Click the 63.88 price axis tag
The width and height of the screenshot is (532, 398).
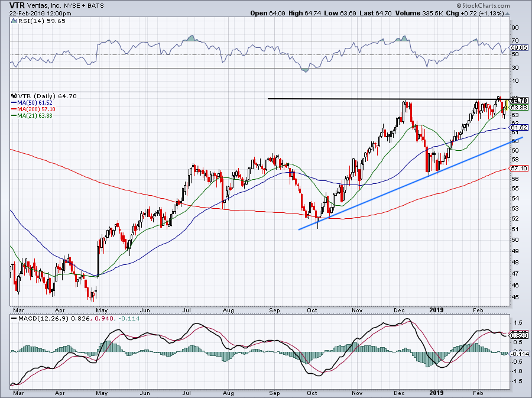coord(519,107)
